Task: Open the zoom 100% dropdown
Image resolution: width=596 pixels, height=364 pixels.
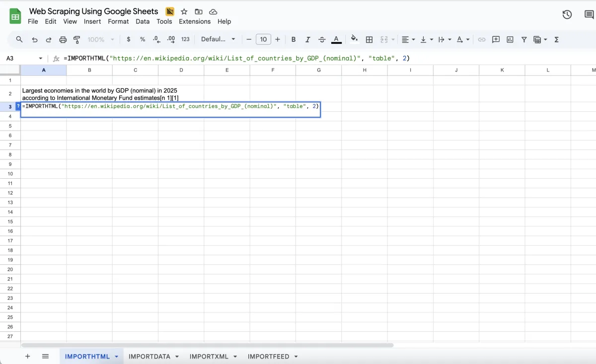Action: 101,39
